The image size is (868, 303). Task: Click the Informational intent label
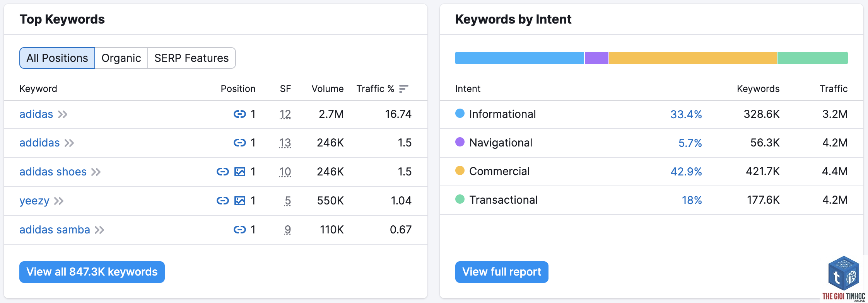click(x=502, y=114)
